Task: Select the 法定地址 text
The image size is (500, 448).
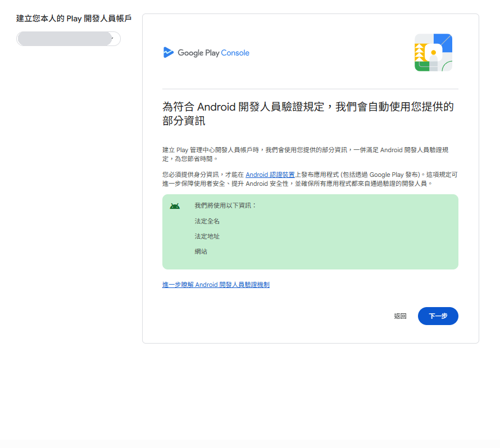Action: point(207,236)
